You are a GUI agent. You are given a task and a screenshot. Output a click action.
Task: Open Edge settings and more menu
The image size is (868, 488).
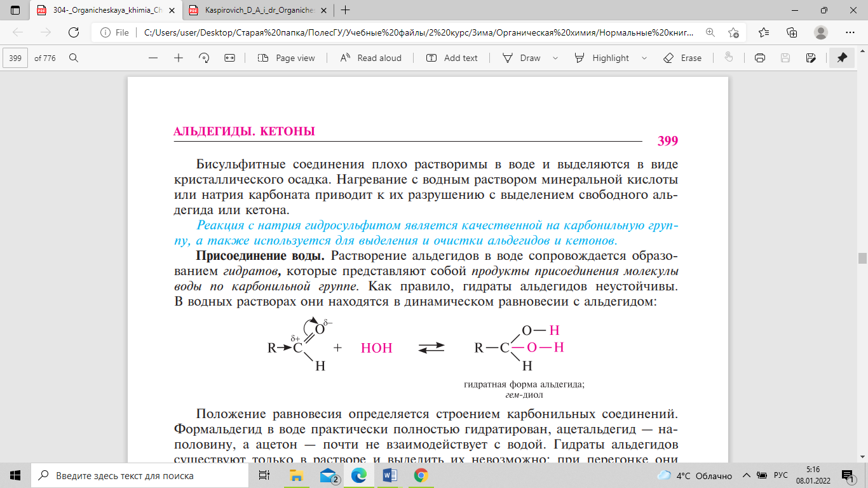pyautogui.click(x=850, y=32)
